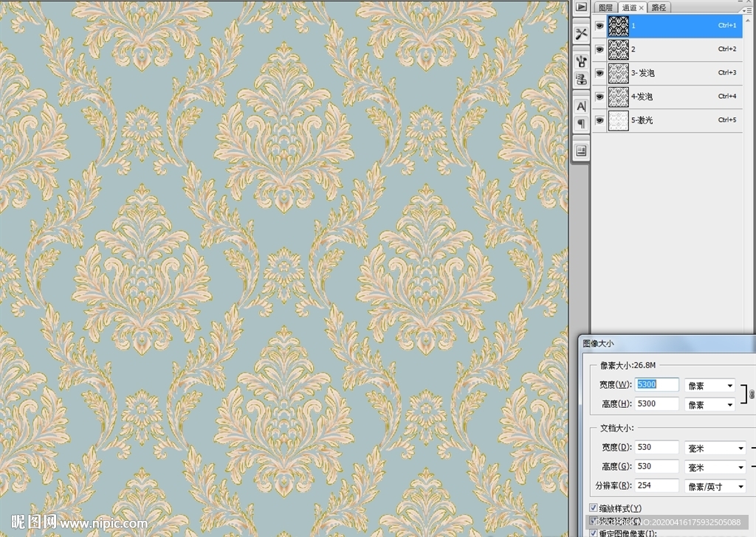Screen dimensions: 756x537
Task: Hide channel 1 with its eye icon
Action: coord(599,26)
